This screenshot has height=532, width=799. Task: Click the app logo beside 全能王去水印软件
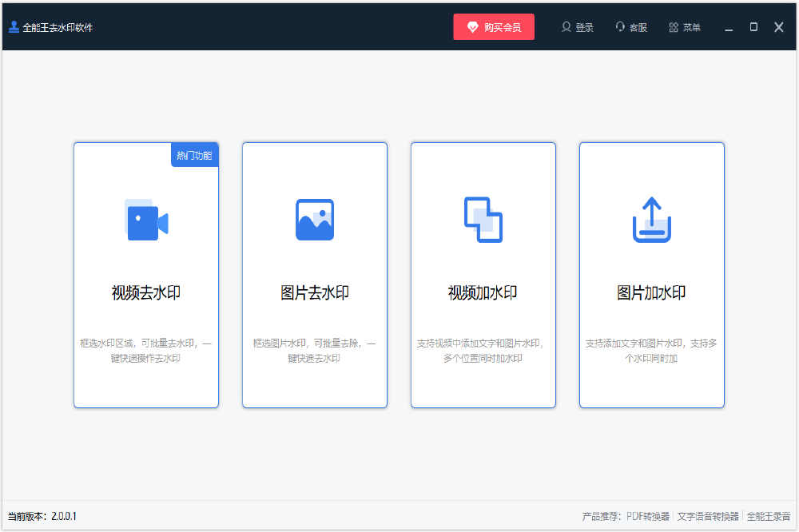click(14, 27)
